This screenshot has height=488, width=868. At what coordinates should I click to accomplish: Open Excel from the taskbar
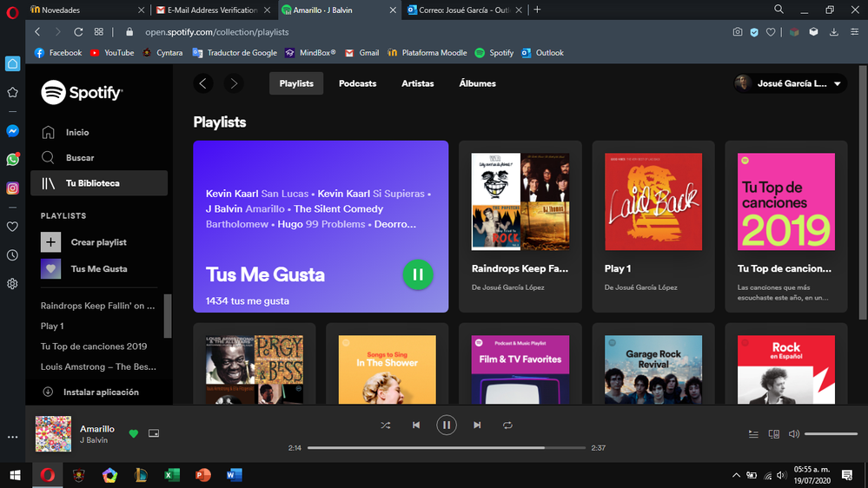pos(172,475)
